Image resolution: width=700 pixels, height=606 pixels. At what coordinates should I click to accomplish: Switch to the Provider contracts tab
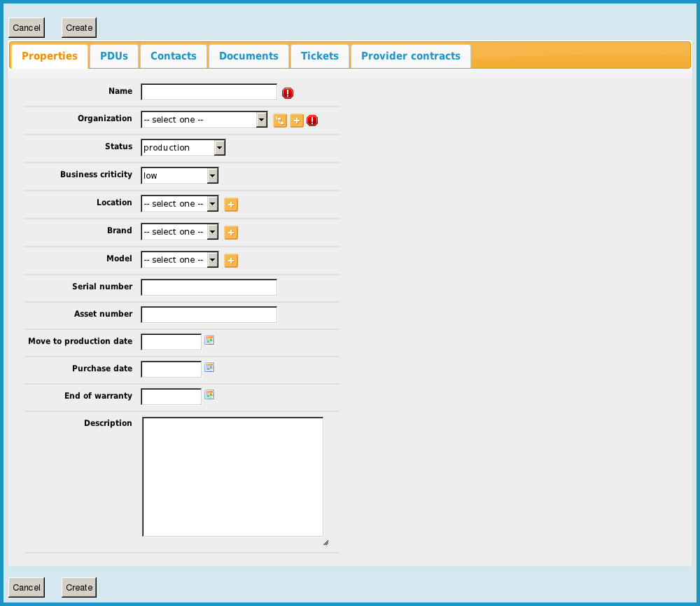410,56
